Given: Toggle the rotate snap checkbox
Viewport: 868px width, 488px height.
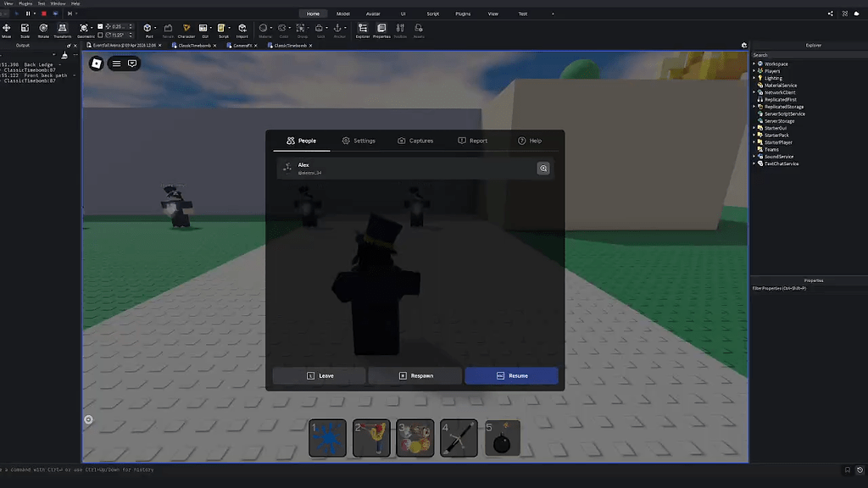Looking at the screenshot, I should click(100, 35).
